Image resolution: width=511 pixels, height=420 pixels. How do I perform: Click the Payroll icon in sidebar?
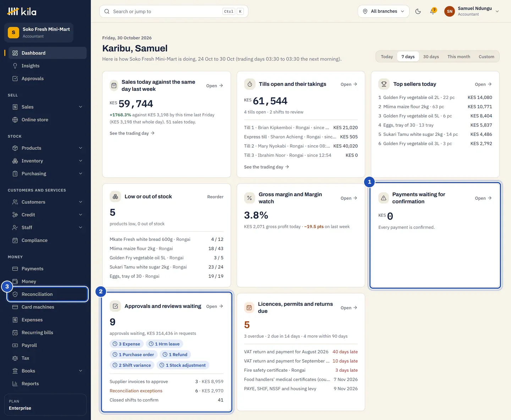pos(15,345)
